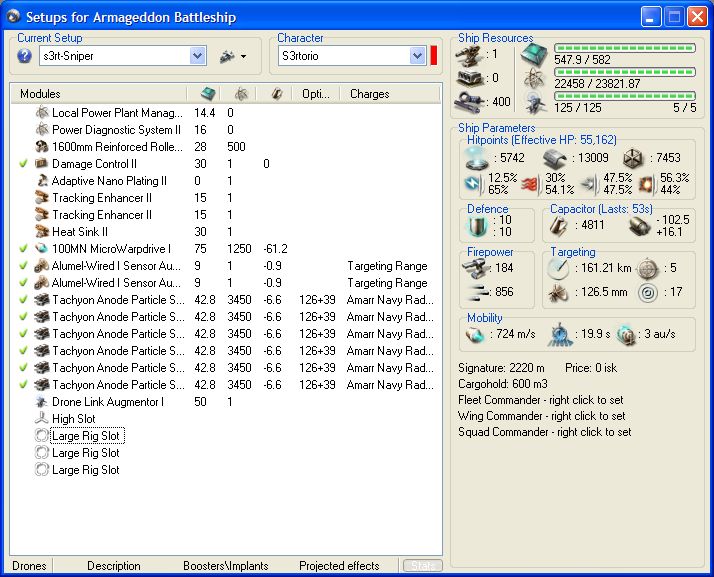Image resolution: width=714 pixels, height=577 pixels.
Task: Click the blue help question mark icon
Action: click(x=25, y=56)
